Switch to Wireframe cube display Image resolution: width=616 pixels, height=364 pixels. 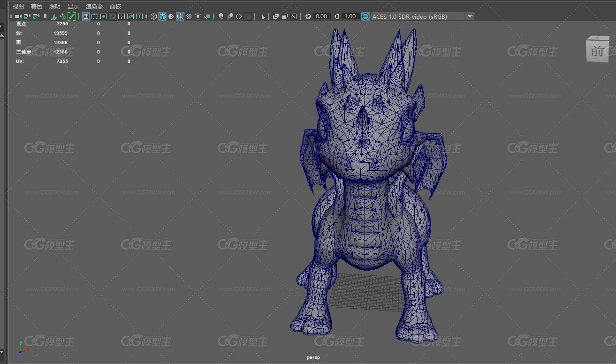(153, 16)
